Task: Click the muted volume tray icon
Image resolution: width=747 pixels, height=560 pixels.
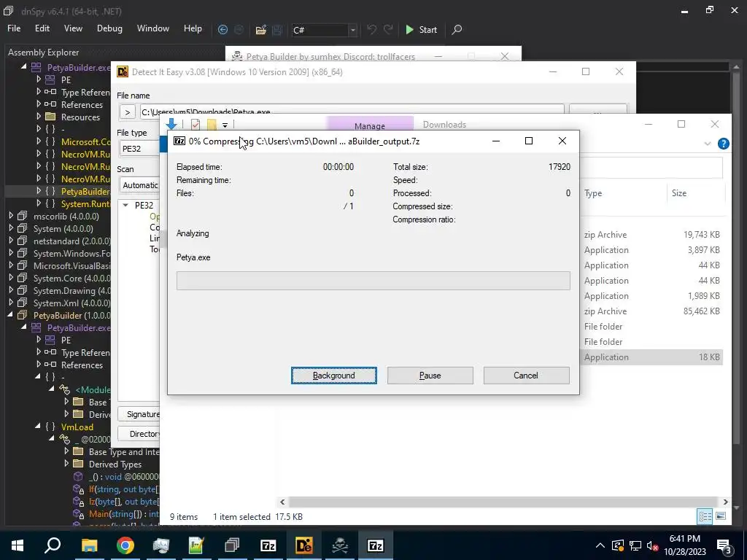Action: click(652, 545)
